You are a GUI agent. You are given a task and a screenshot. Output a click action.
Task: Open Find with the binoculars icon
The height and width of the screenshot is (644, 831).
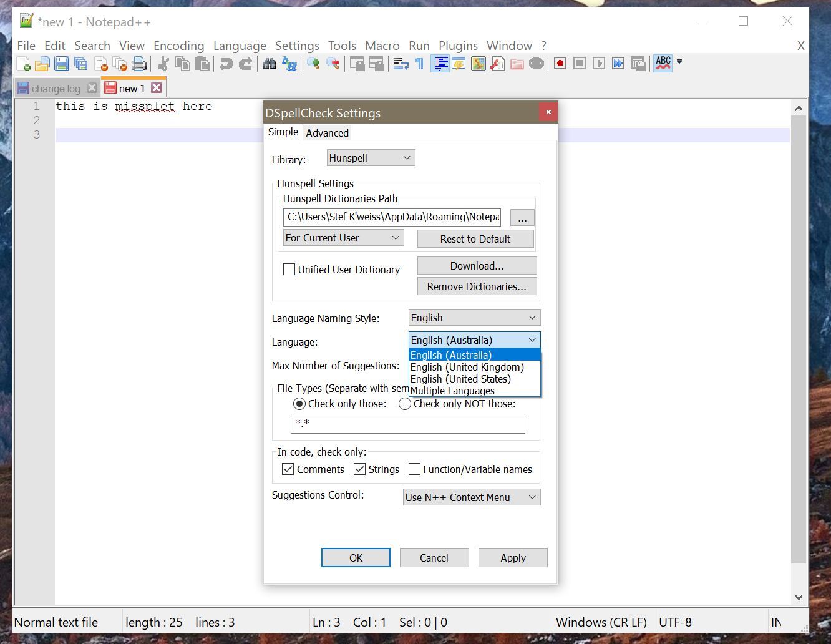pos(270,64)
